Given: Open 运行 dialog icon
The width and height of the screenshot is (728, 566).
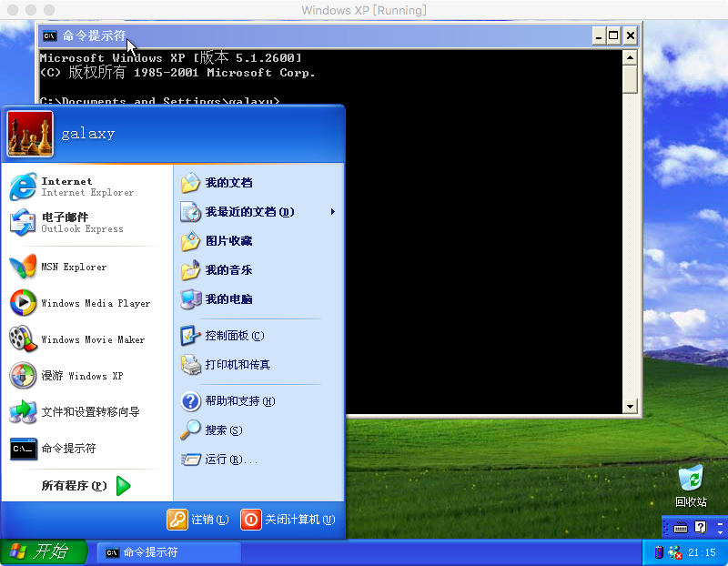Looking at the screenshot, I should [x=190, y=460].
